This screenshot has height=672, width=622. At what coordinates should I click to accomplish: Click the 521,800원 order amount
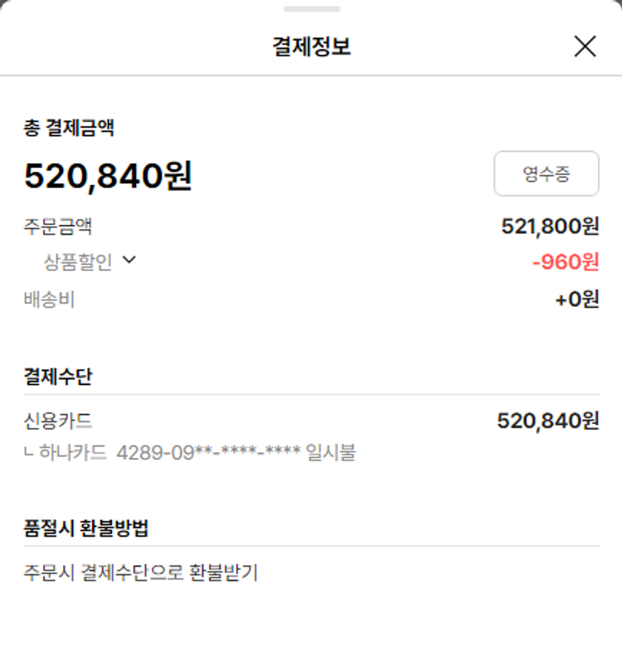(550, 226)
